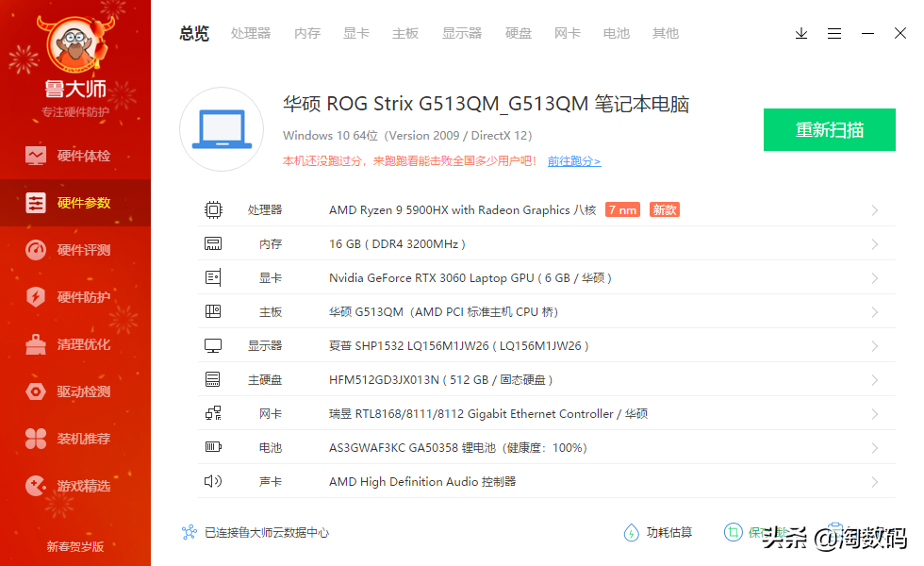The width and height of the screenshot is (924, 566).
Task: Click the 硬件防护 shield icon
Action: click(x=36, y=297)
